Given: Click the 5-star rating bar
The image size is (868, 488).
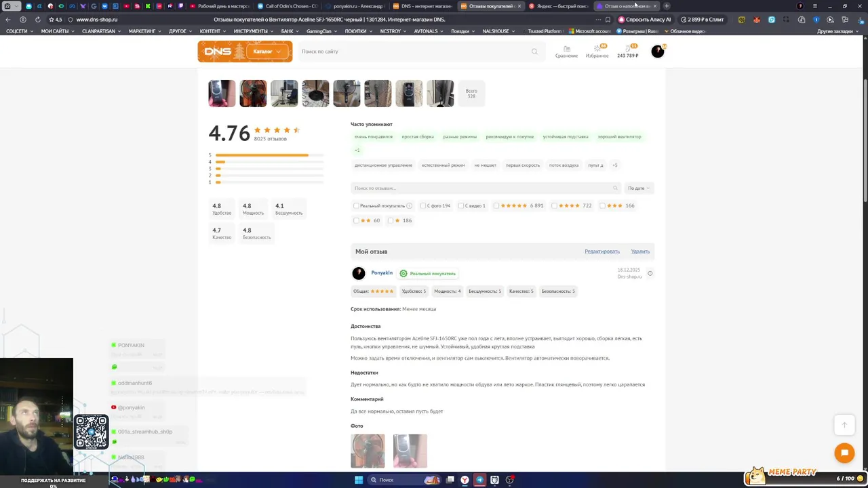Looking at the screenshot, I should pos(269,155).
